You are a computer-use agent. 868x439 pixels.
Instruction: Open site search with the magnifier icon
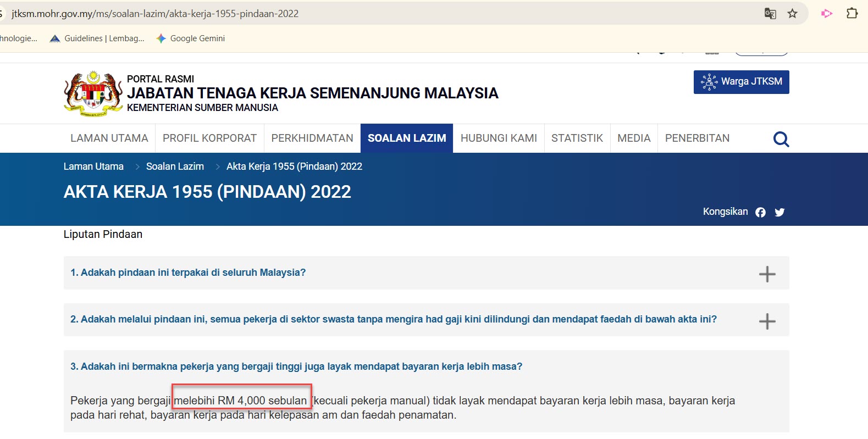pyautogui.click(x=781, y=139)
